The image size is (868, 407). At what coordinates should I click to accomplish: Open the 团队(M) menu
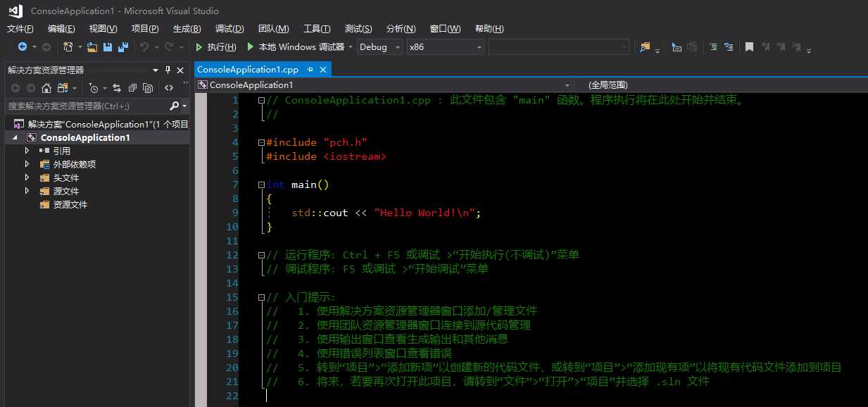tap(273, 28)
